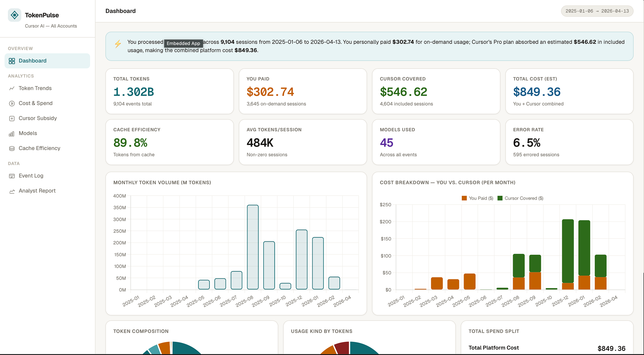Viewport: 644px width, 355px height.
Task: Toggle the Cursor Covered ($) legend swatch
Action: click(500, 198)
